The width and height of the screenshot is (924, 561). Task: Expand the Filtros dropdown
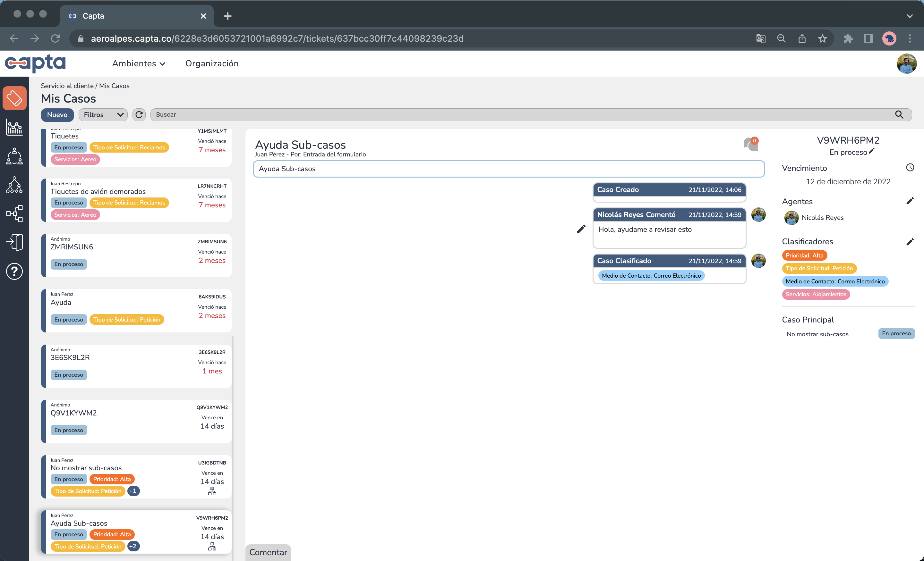coord(103,115)
